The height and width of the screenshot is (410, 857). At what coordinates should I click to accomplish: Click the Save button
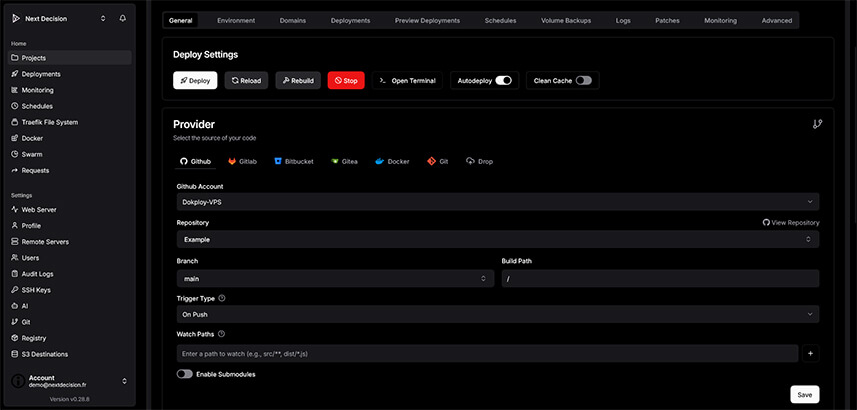pyautogui.click(x=805, y=395)
